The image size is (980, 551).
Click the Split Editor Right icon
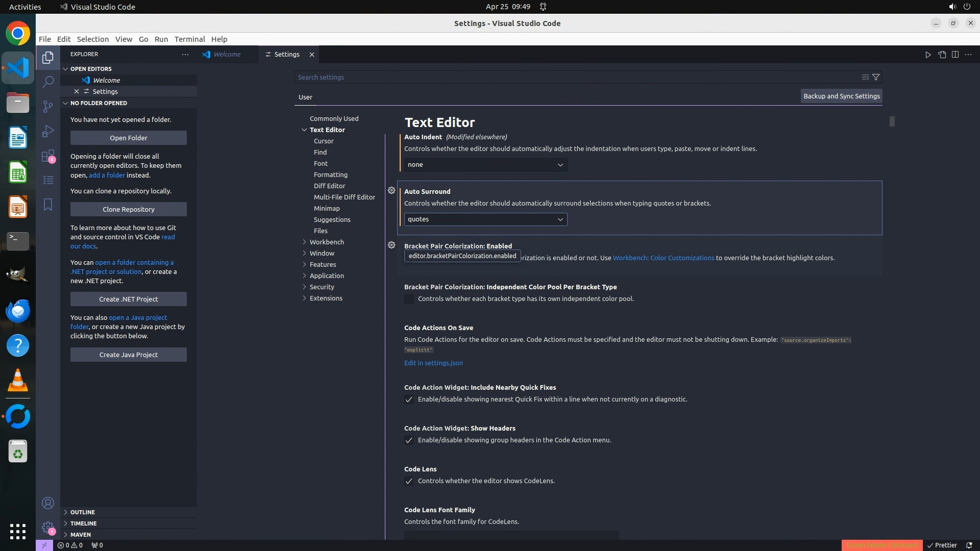click(x=955, y=55)
